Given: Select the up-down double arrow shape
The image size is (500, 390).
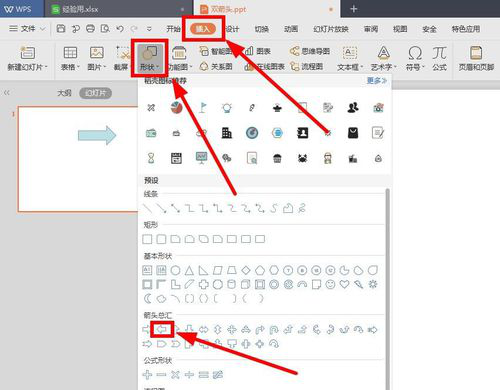Looking at the screenshot, I should tap(218, 330).
